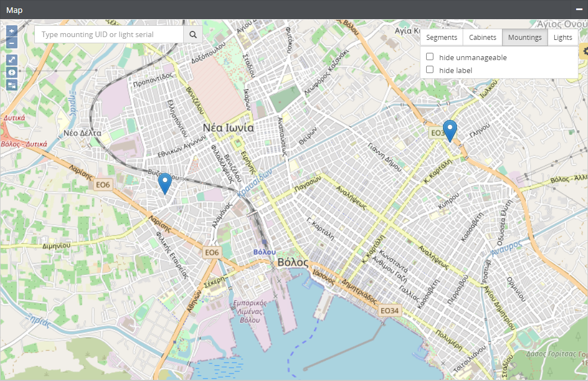This screenshot has width=588, height=381.
Task: Click the 'hide label' text
Action: pyautogui.click(x=455, y=70)
